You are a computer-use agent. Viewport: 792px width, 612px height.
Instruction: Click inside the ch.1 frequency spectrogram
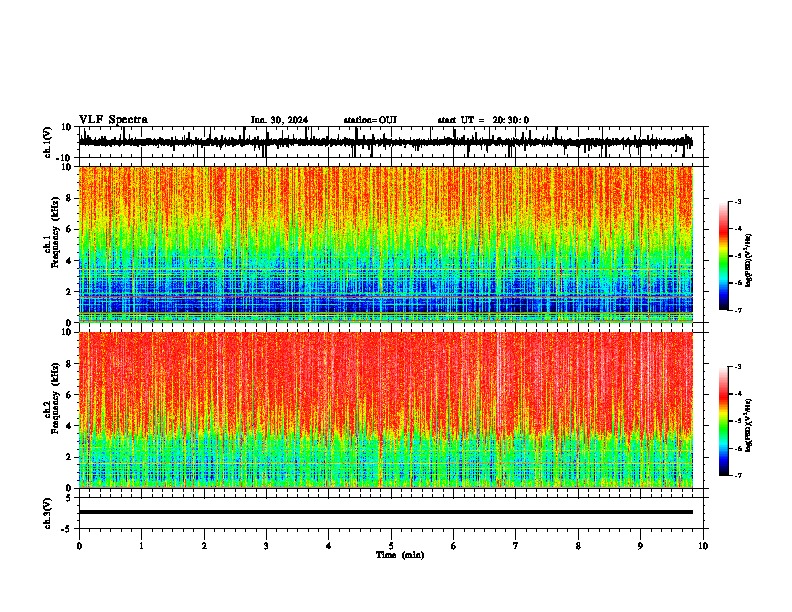pos(386,244)
